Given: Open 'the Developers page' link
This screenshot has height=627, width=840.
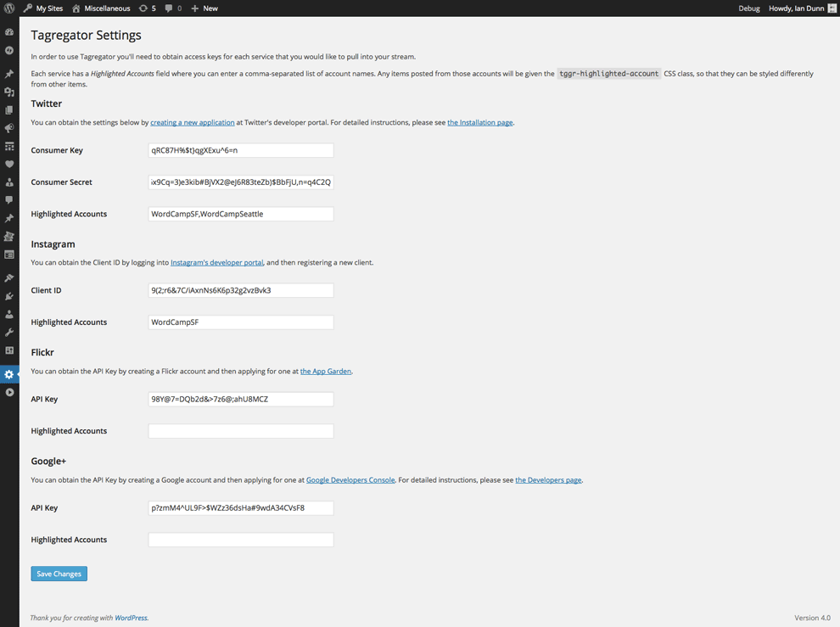Looking at the screenshot, I should (548, 479).
